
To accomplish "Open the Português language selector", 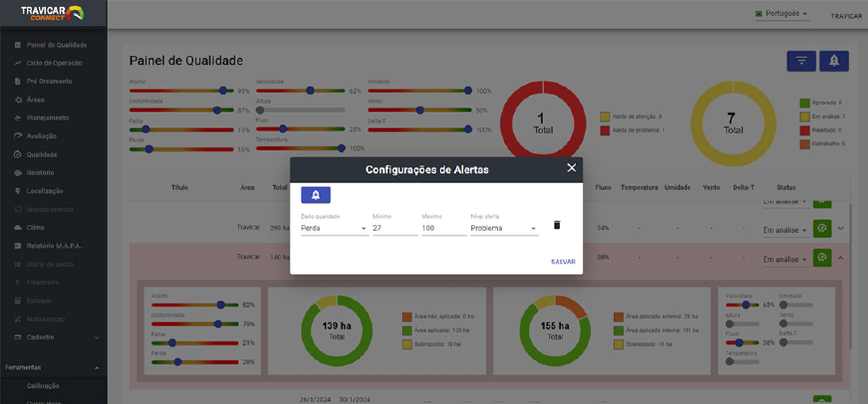I will (782, 14).
